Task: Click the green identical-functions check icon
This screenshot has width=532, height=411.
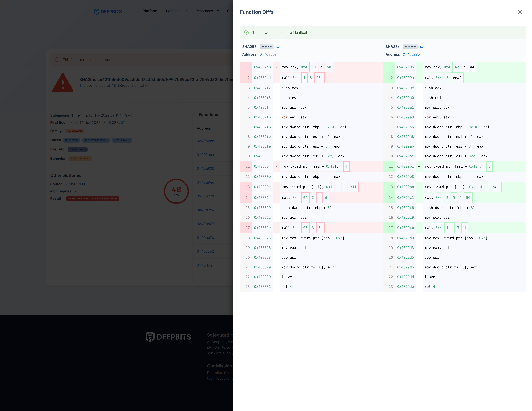Action: click(x=247, y=32)
